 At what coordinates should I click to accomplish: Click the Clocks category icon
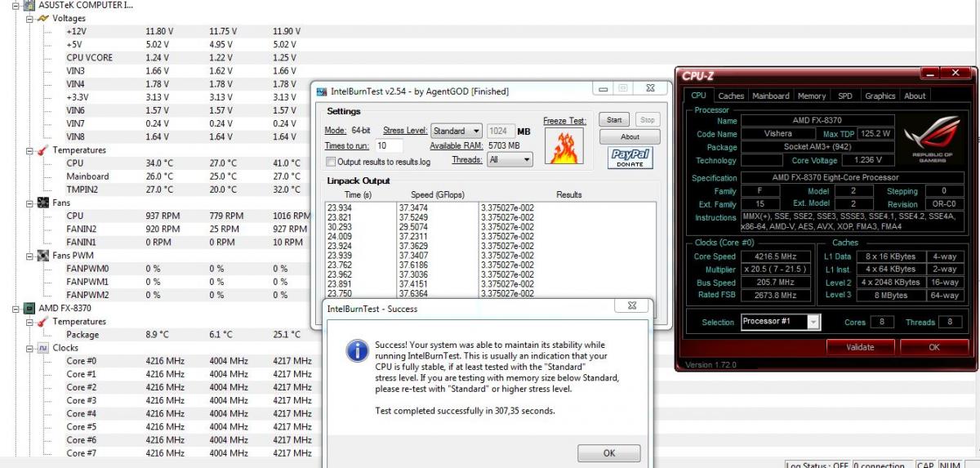coord(43,347)
